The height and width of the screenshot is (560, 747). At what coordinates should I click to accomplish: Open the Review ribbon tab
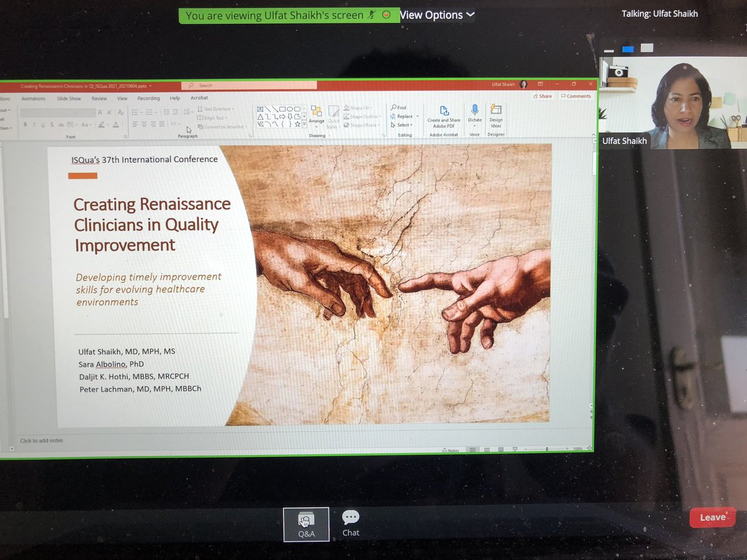click(100, 98)
